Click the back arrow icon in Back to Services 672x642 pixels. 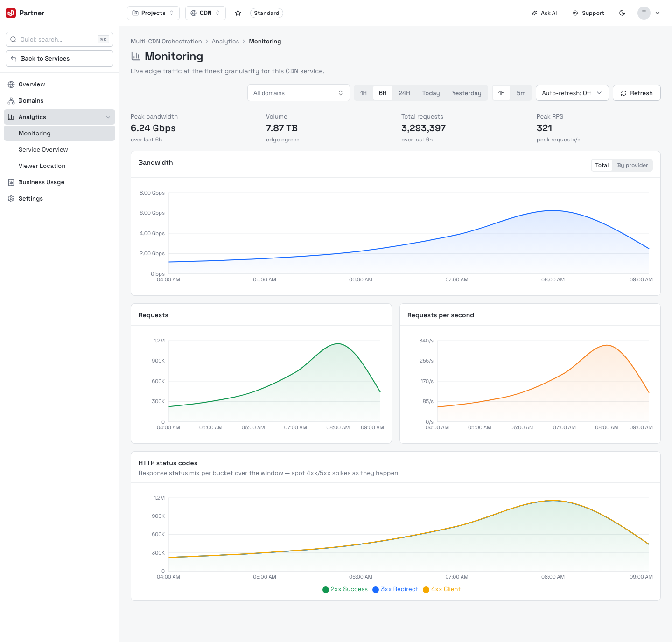click(14, 59)
